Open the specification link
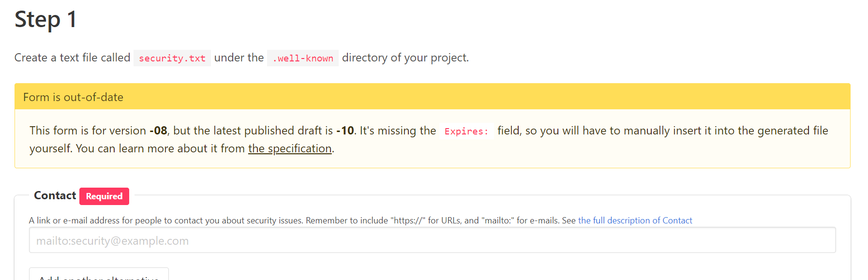This screenshot has width=868, height=280. (x=290, y=148)
